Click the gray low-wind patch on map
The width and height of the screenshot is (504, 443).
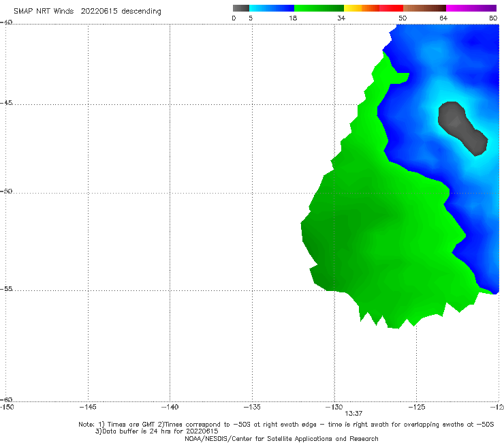point(462,127)
